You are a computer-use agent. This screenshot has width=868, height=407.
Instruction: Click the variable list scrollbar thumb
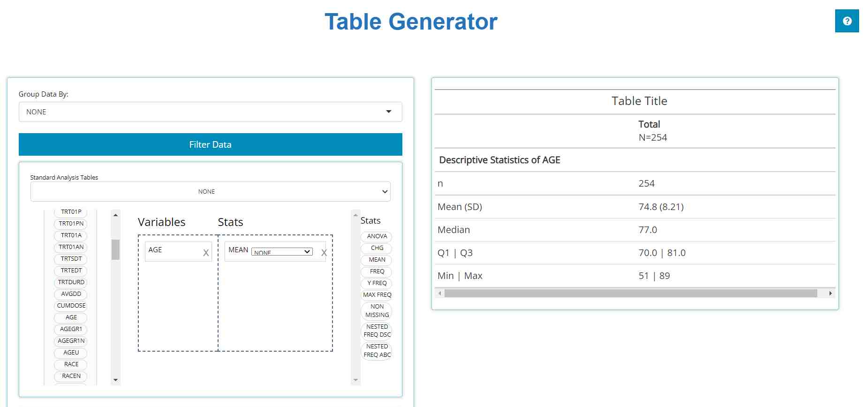coord(115,249)
